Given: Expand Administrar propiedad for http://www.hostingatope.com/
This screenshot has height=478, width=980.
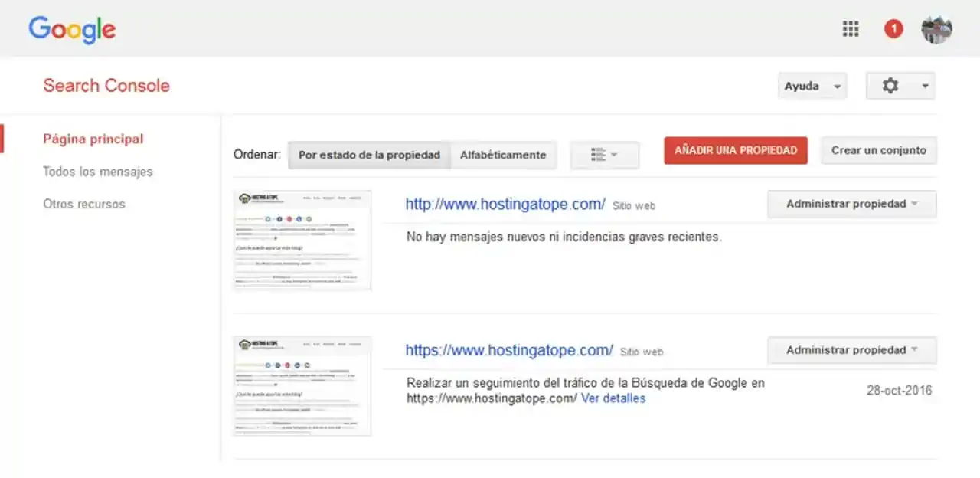Looking at the screenshot, I should (x=851, y=204).
